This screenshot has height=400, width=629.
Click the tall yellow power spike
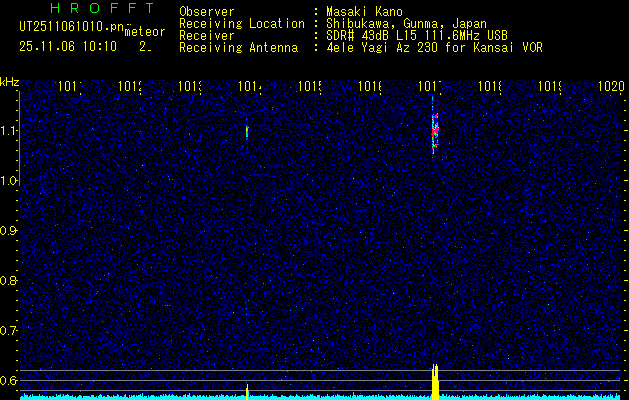click(435, 382)
